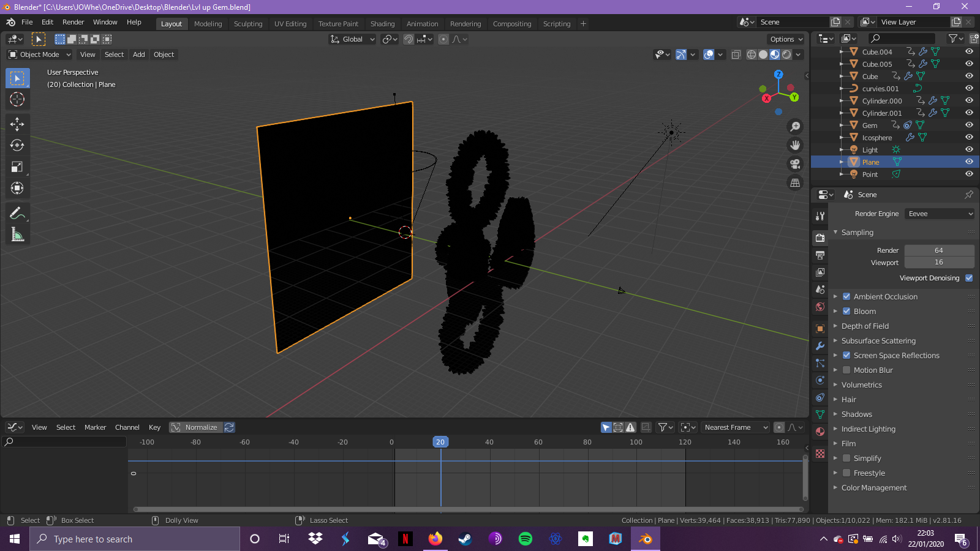The height and width of the screenshot is (551, 980).
Task: Open the World properties tab
Action: pos(820,307)
